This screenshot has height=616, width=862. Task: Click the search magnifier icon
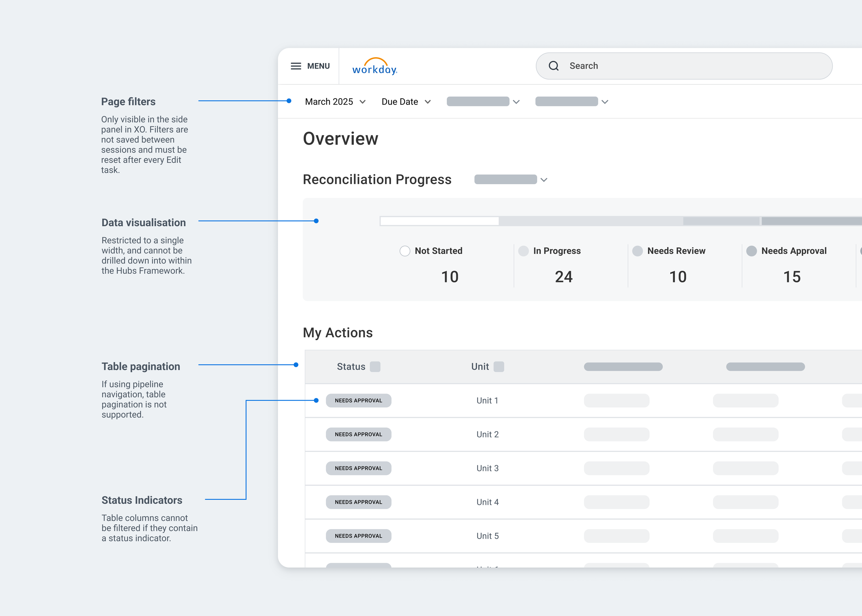coord(554,66)
